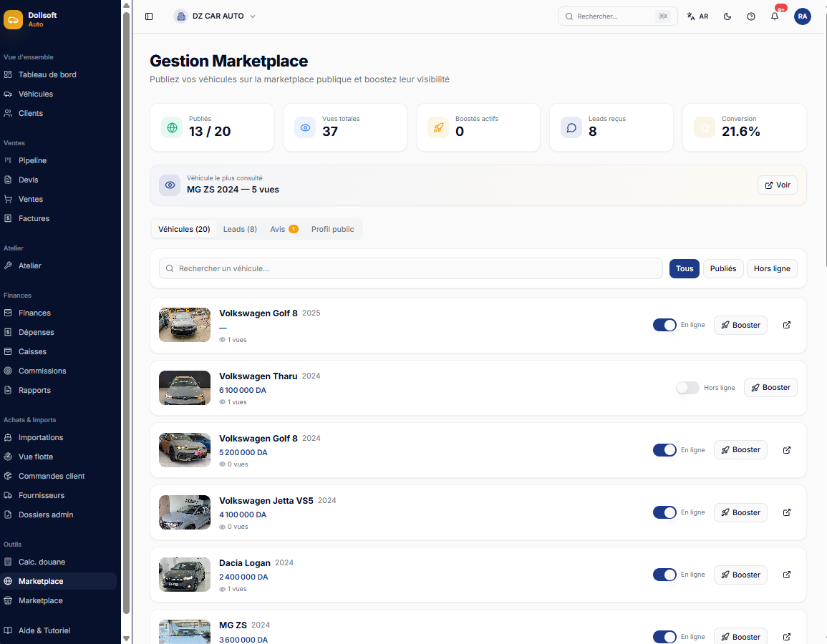Image resolution: width=827 pixels, height=644 pixels.
Task: Boost the Dacia Logan listing
Action: pos(740,575)
